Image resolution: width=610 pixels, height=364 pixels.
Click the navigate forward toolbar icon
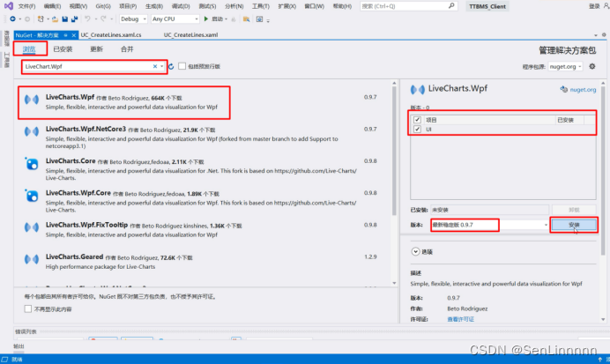pos(27,19)
